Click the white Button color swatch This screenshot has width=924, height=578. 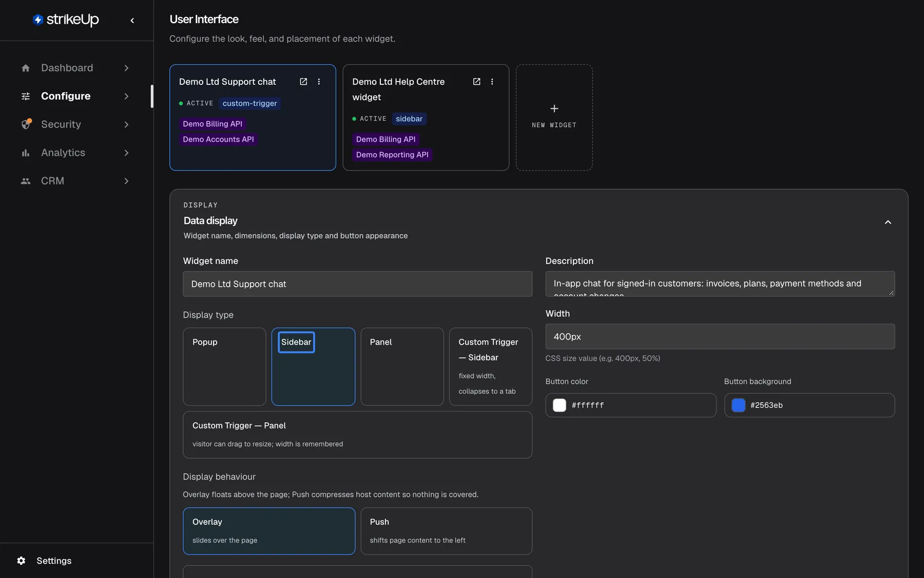tap(560, 405)
